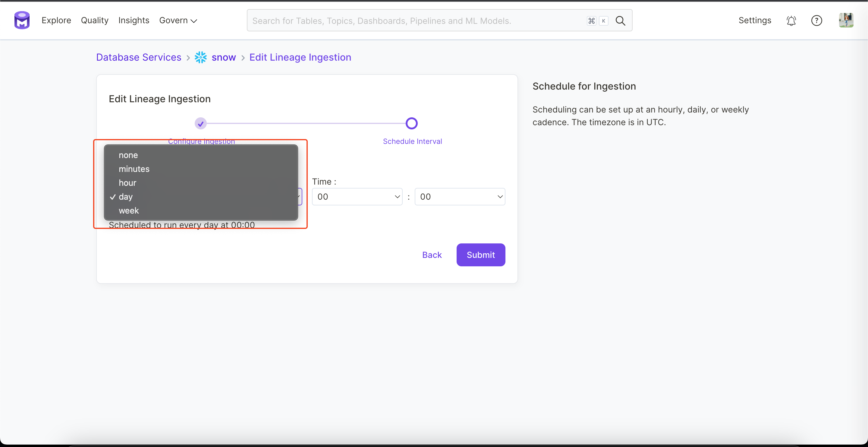Open the help menu

click(x=817, y=21)
